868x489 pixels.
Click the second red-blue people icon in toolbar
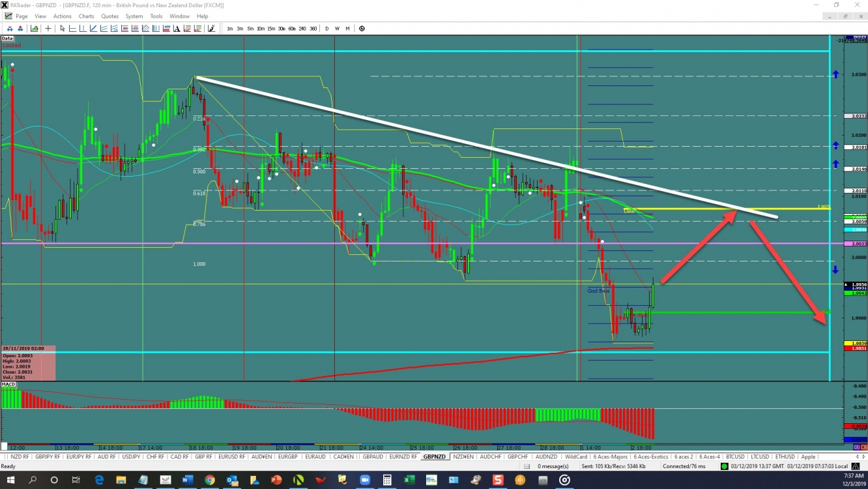coord(20,29)
